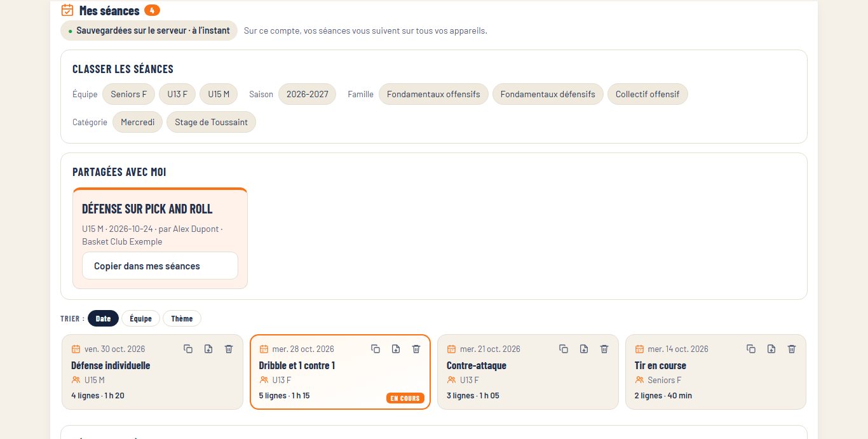
Task: Click the Partagées avec moi heading
Action: [x=119, y=172]
